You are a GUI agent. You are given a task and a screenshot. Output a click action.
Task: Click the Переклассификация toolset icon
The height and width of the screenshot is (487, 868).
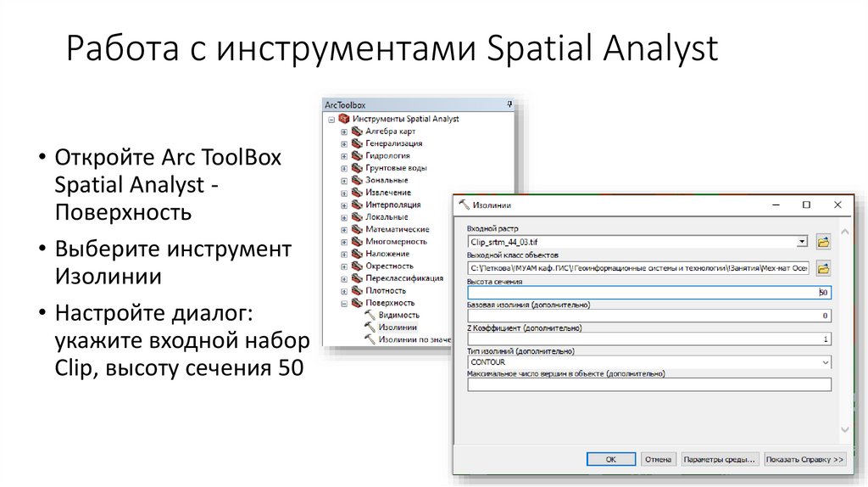(357, 278)
